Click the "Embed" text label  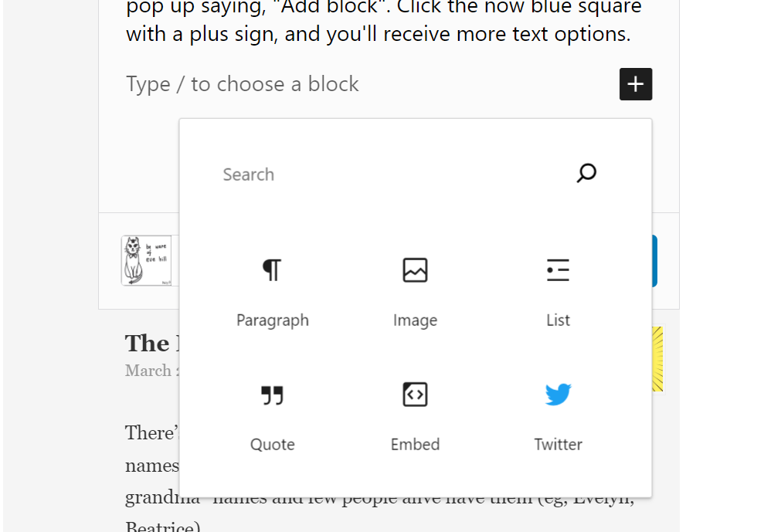[415, 445]
